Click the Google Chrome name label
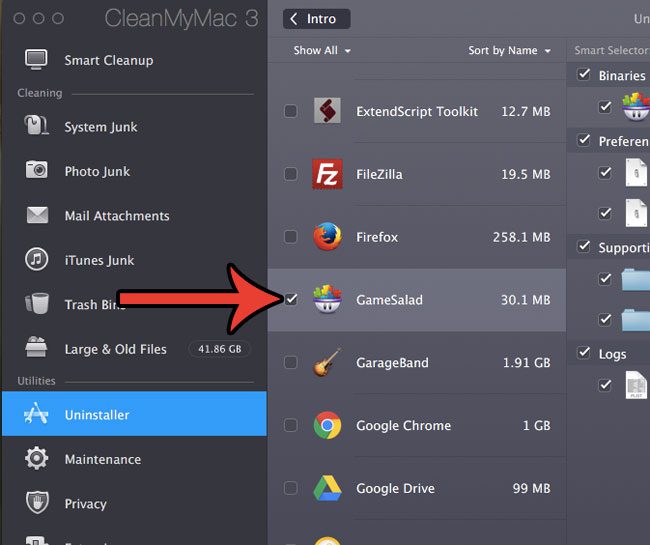Viewport: 650px width, 545px height. (403, 426)
